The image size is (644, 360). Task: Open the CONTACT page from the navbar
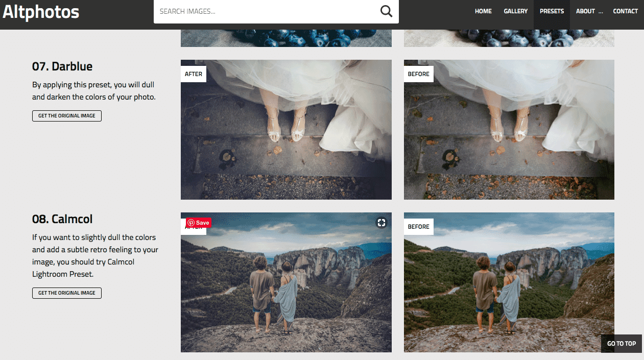click(x=625, y=11)
